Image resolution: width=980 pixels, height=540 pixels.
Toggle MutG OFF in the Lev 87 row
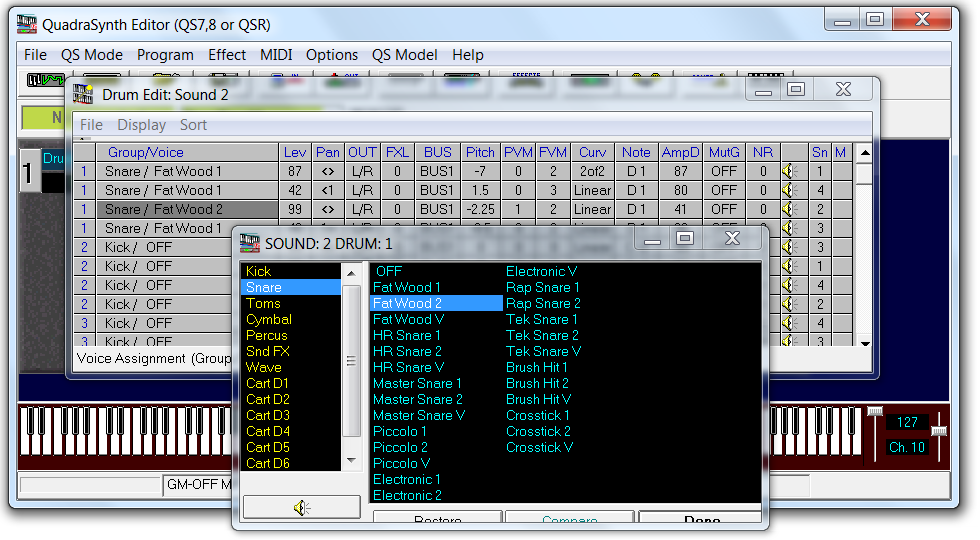pos(723,172)
